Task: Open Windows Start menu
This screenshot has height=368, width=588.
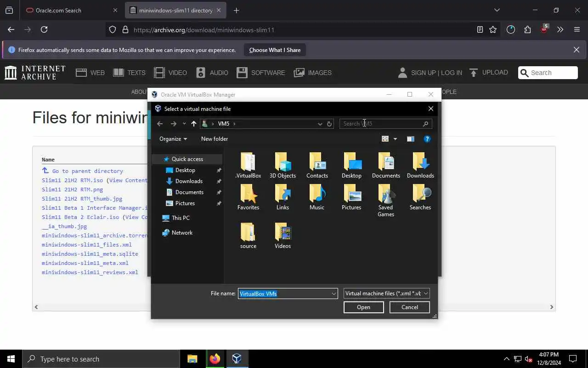Action: (11, 359)
